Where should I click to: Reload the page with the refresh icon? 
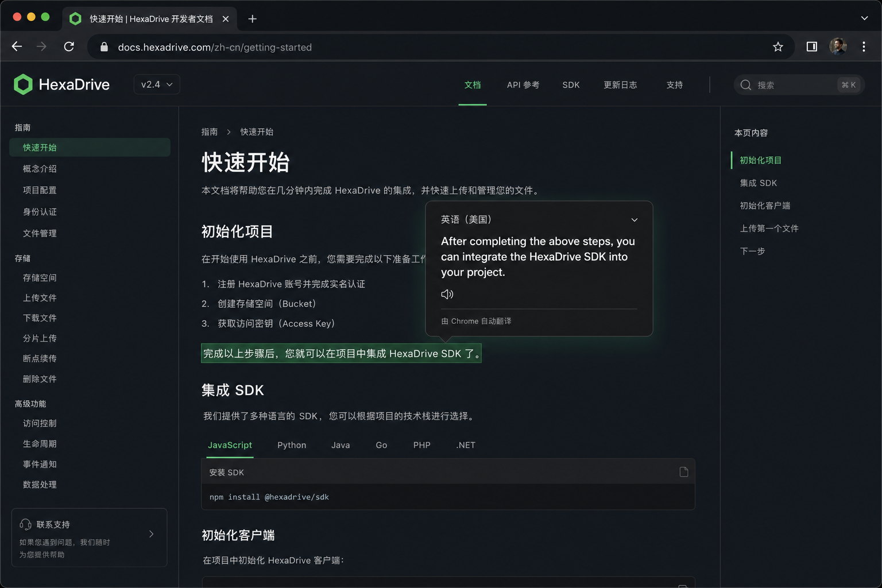coord(69,47)
